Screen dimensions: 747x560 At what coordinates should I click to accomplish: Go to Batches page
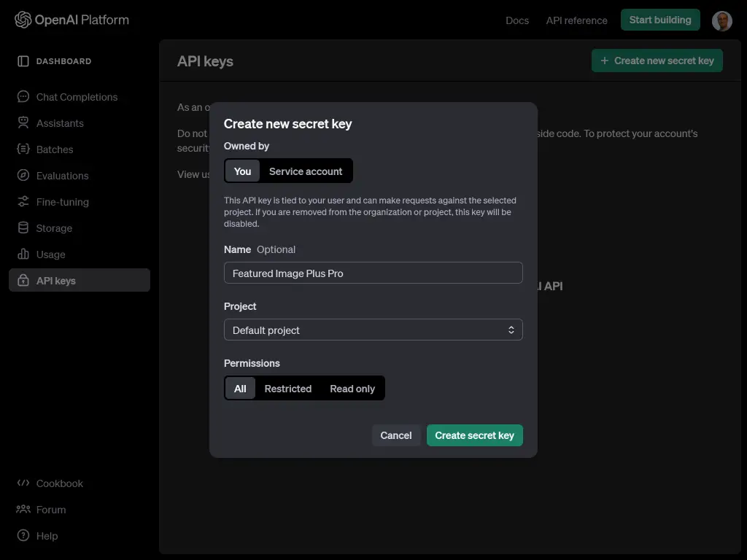pyautogui.click(x=79, y=149)
